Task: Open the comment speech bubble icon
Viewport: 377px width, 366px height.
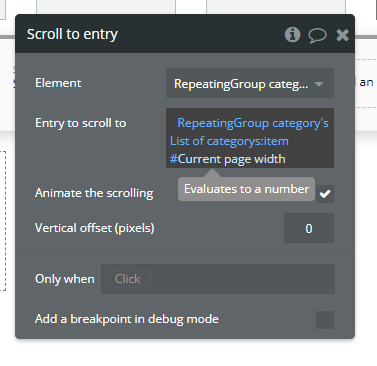Action: click(x=317, y=35)
